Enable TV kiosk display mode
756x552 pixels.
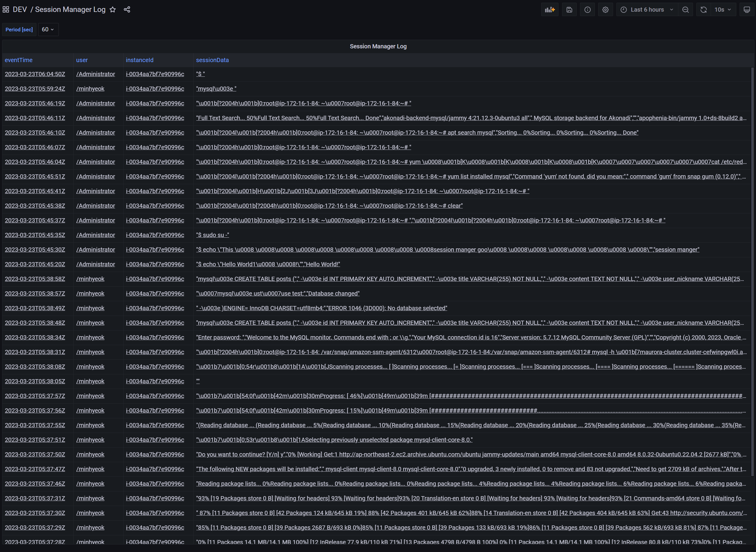[x=747, y=9]
